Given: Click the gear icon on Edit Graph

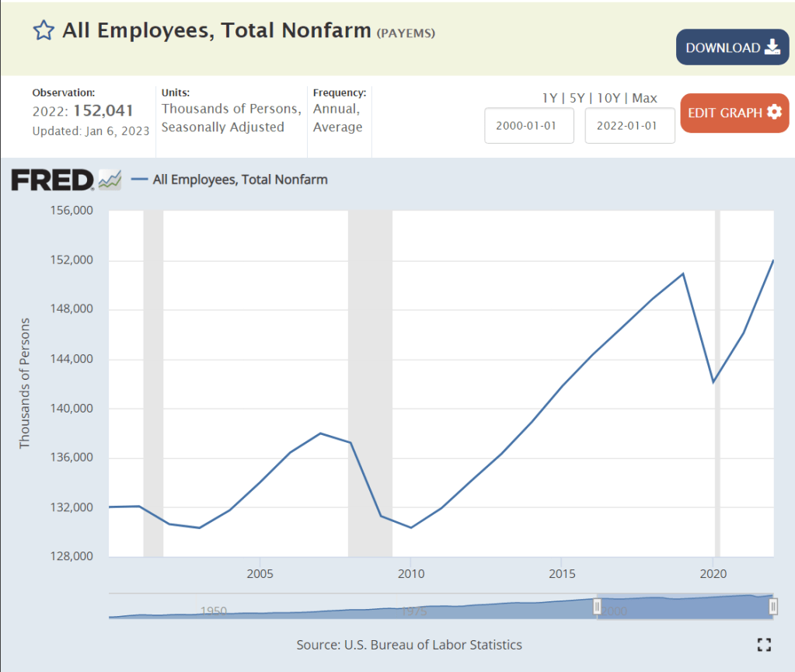Looking at the screenshot, I should 774,112.
